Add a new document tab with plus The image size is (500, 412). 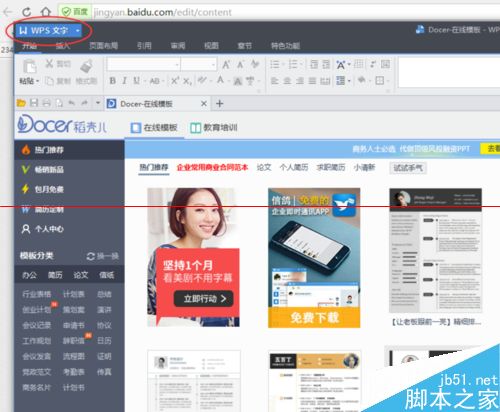[219, 104]
